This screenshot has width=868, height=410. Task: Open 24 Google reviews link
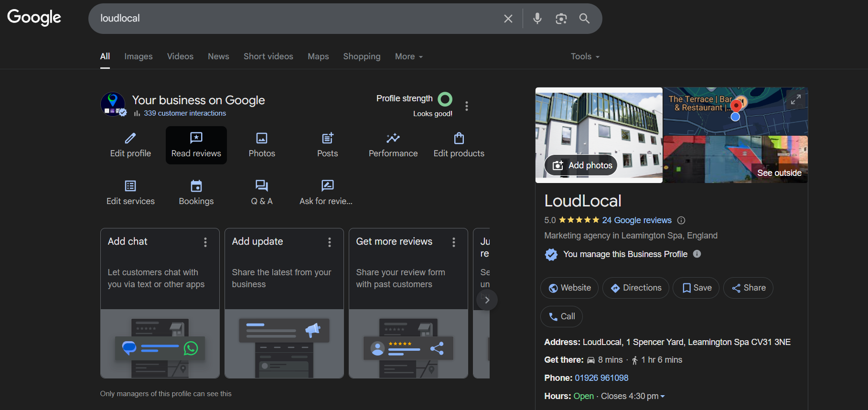637,220
